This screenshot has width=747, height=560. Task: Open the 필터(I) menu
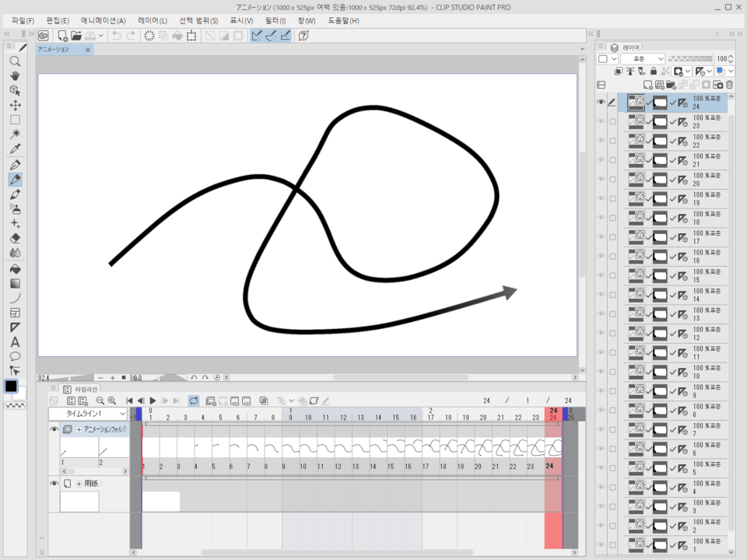[275, 20]
